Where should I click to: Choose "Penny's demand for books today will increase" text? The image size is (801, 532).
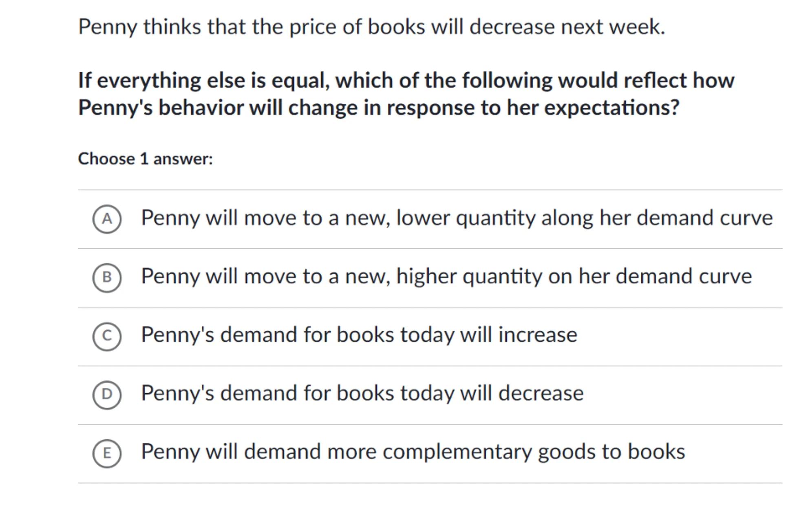(x=359, y=335)
